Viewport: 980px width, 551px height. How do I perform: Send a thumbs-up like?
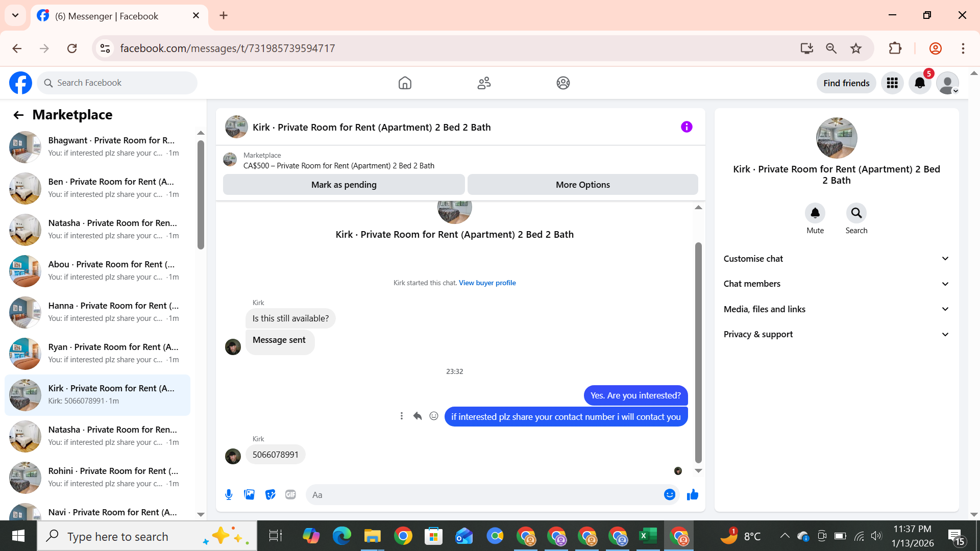692,494
